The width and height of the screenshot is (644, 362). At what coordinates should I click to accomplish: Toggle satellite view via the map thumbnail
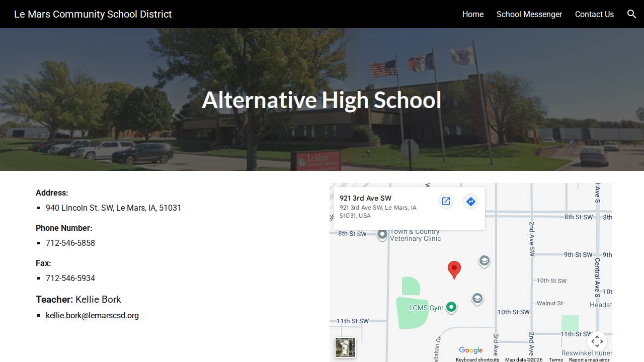pos(345,347)
